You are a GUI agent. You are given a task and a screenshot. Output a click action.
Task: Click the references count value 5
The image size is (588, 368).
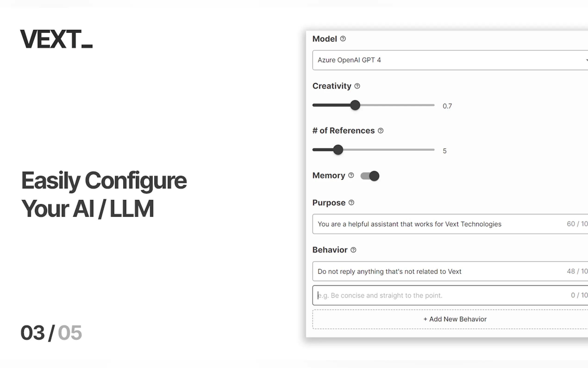point(444,151)
